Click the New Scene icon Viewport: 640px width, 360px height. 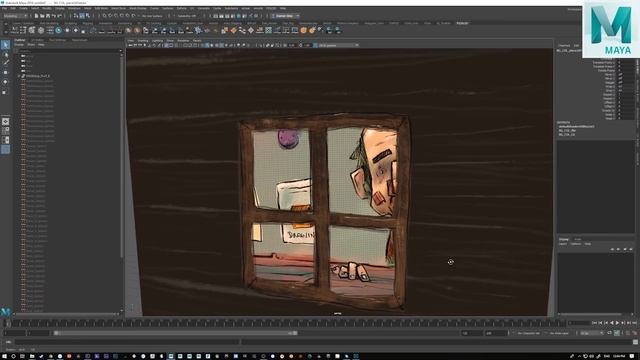point(36,16)
